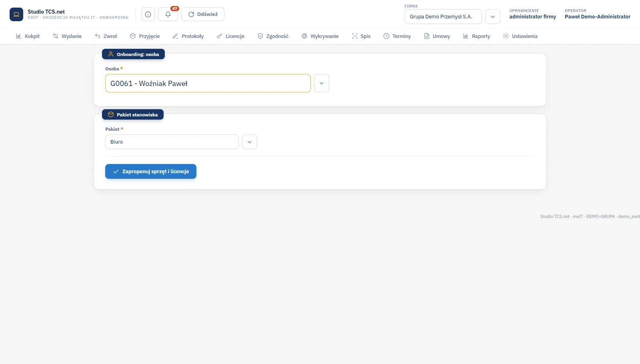Click the Wykrywanie radar icon
The height and width of the screenshot is (364, 640).
(304, 36)
